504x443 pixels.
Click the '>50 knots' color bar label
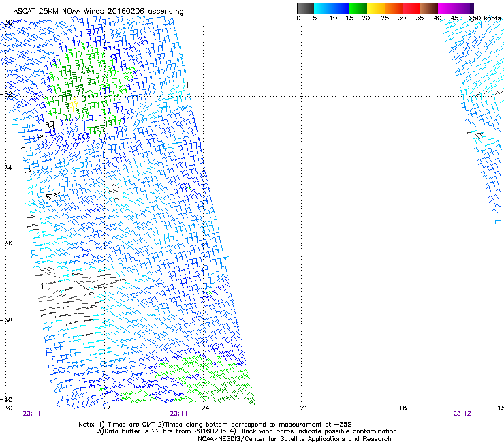pyautogui.click(x=484, y=18)
